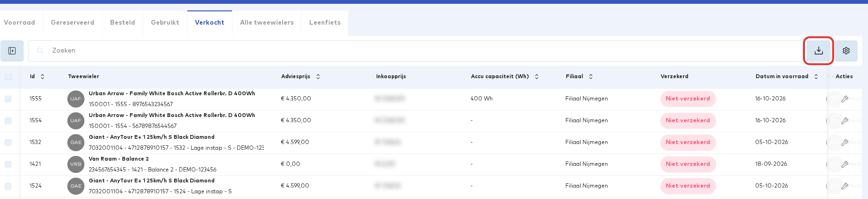Click Niet verzekerd badge for row 1554
This screenshot has height=199, width=868.
[x=688, y=121]
